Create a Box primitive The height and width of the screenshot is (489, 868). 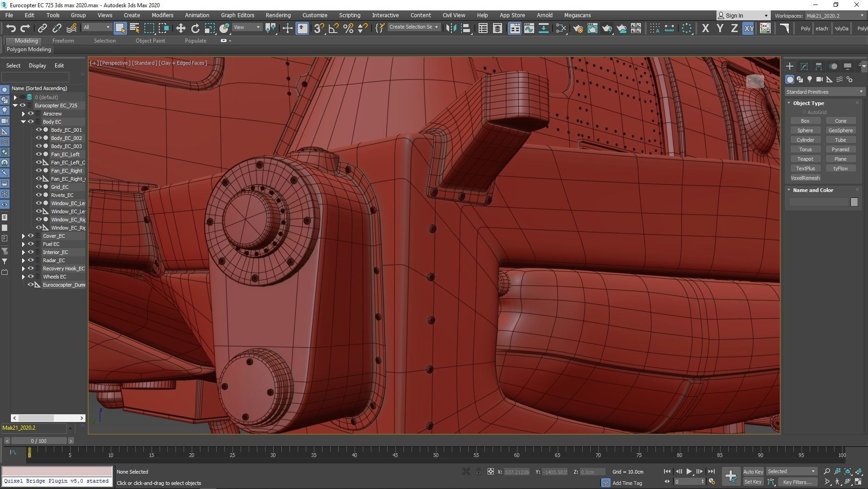tap(805, 121)
